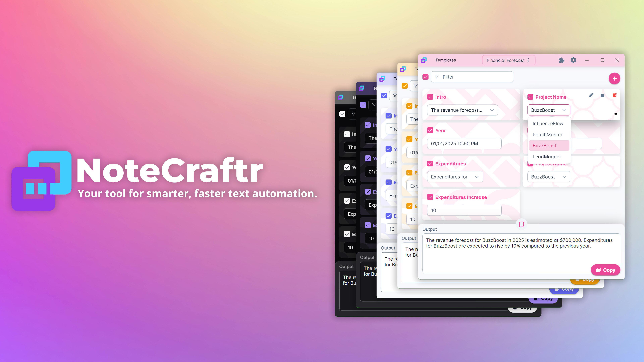Uncheck the Intro checkbox in the pink window
Viewport: 644px width, 362px height.
(x=430, y=97)
